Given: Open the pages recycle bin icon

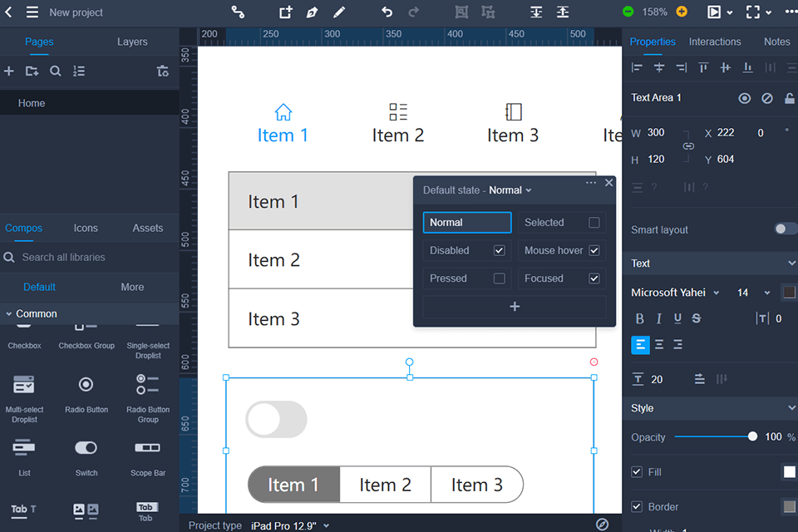Looking at the screenshot, I should tap(162, 71).
